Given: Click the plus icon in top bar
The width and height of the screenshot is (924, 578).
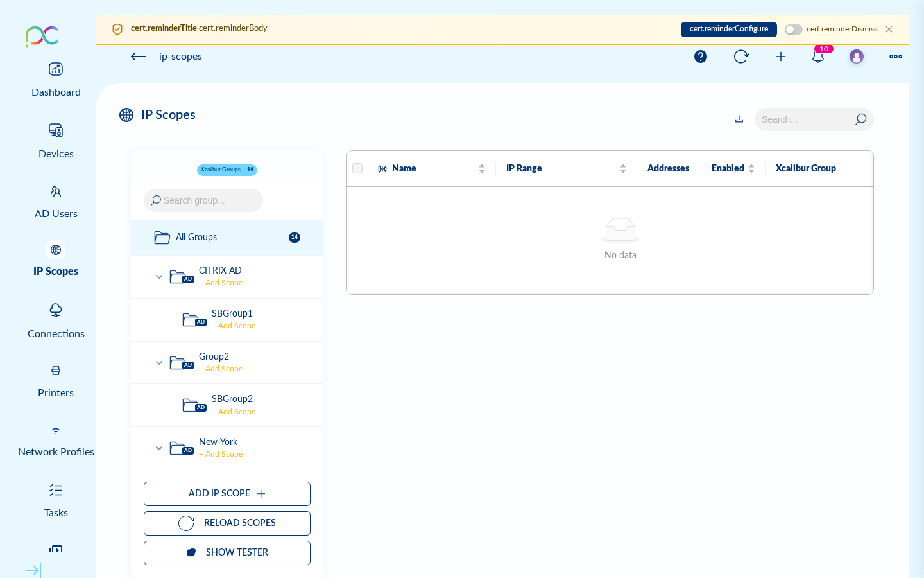Looking at the screenshot, I should pos(781,57).
